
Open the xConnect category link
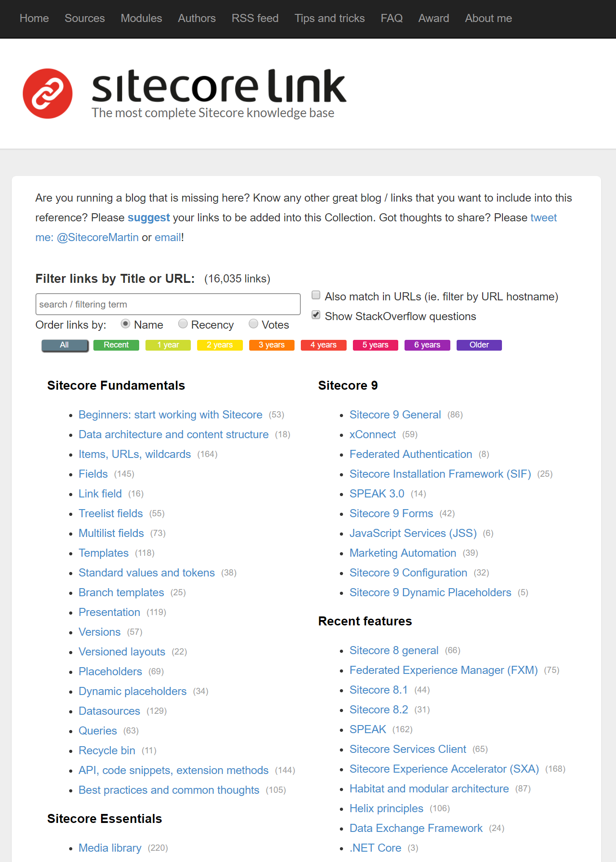[372, 435]
